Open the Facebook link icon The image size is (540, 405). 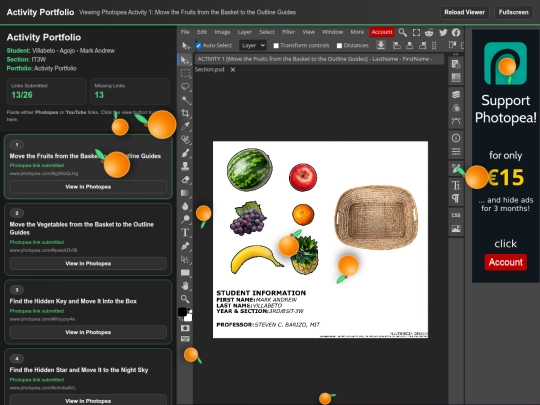click(456, 32)
